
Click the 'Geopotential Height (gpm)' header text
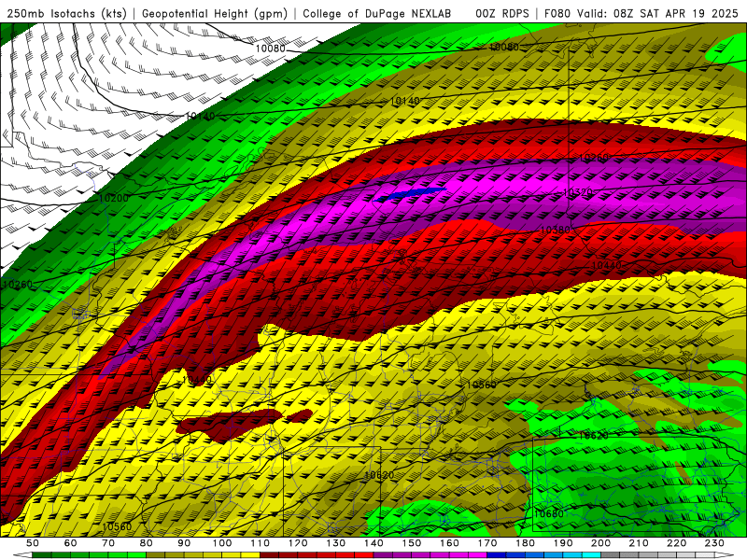tap(215, 14)
